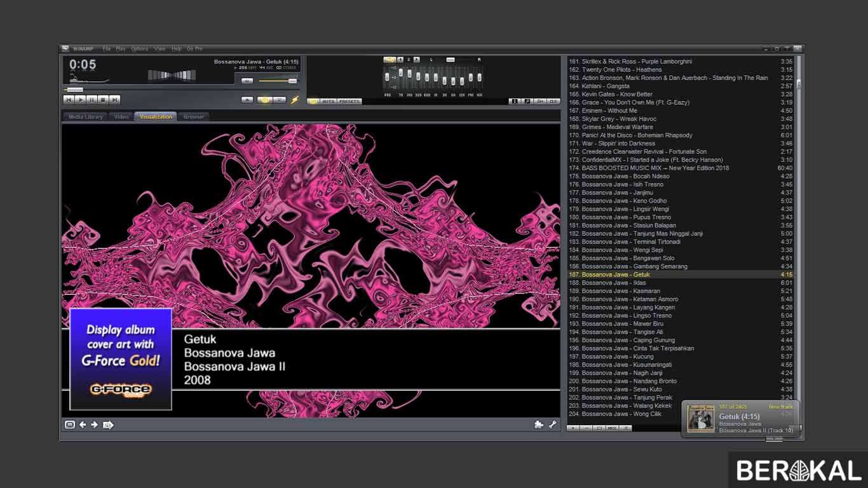The width and height of the screenshot is (868, 488).
Task: Switch to the Media Library tab
Action: click(86, 117)
